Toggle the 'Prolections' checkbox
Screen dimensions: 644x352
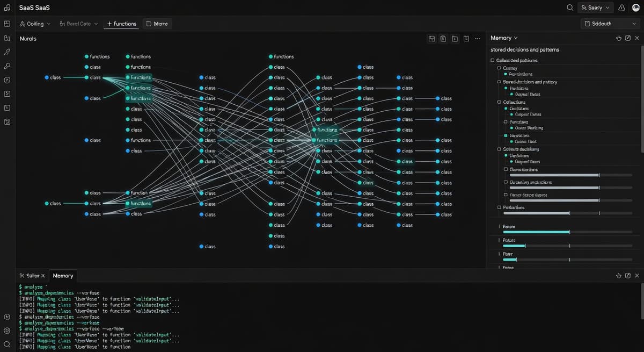click(499, 207)
